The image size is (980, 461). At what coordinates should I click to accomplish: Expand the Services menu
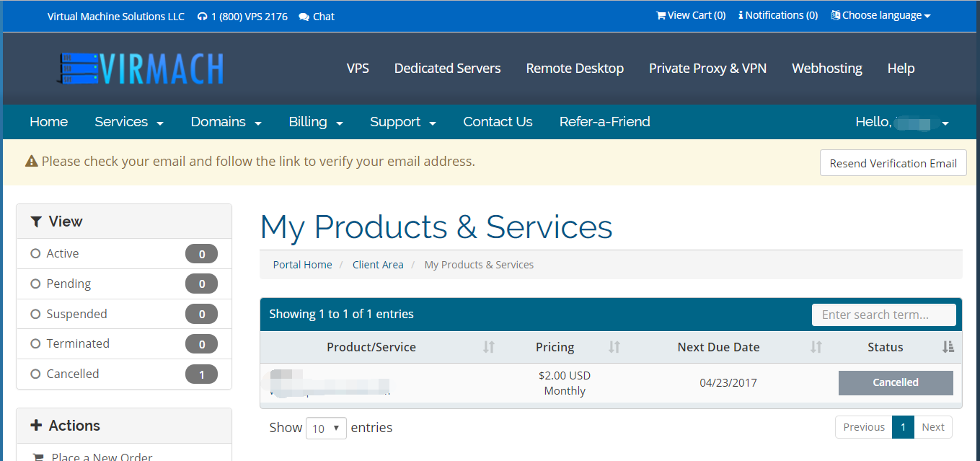[129, 122]
